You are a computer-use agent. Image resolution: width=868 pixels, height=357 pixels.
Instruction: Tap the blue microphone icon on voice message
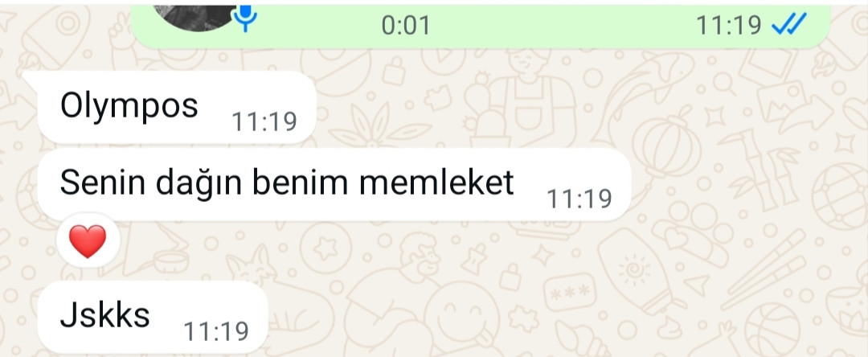coord(244,18)
